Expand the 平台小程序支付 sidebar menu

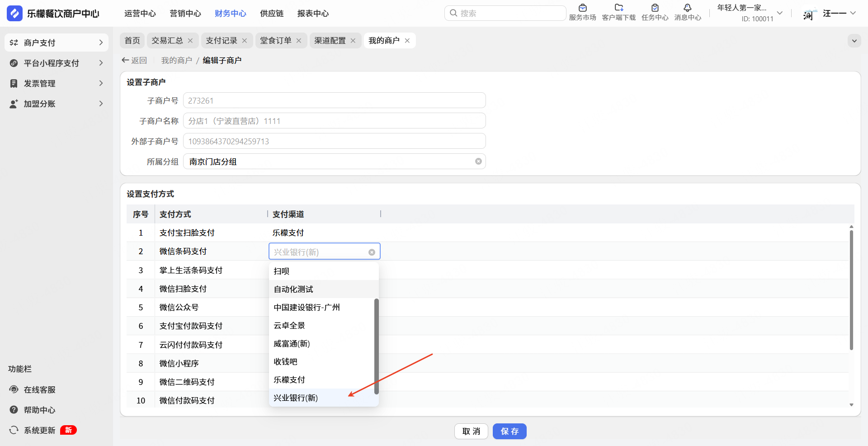pos(101,63)
